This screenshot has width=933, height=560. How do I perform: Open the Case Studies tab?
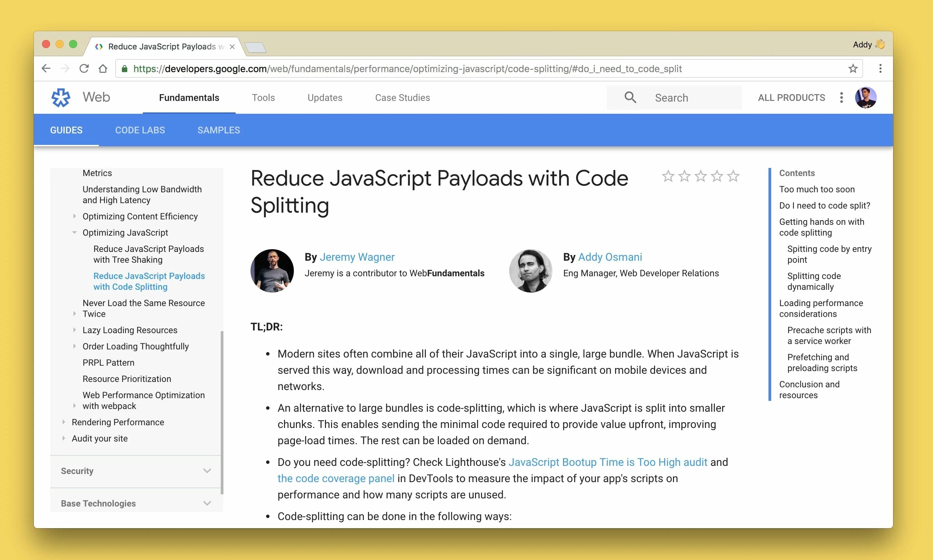click(403, 98)
